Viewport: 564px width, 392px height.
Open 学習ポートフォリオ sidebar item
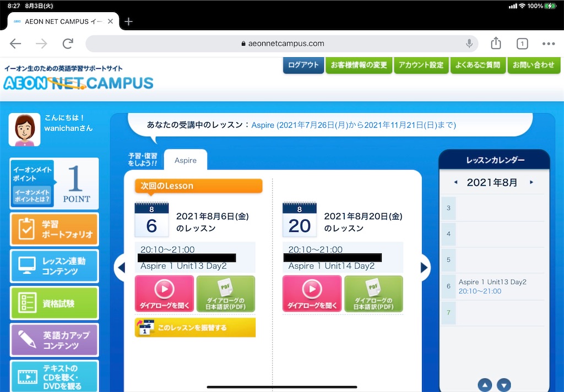coord(55,230)
